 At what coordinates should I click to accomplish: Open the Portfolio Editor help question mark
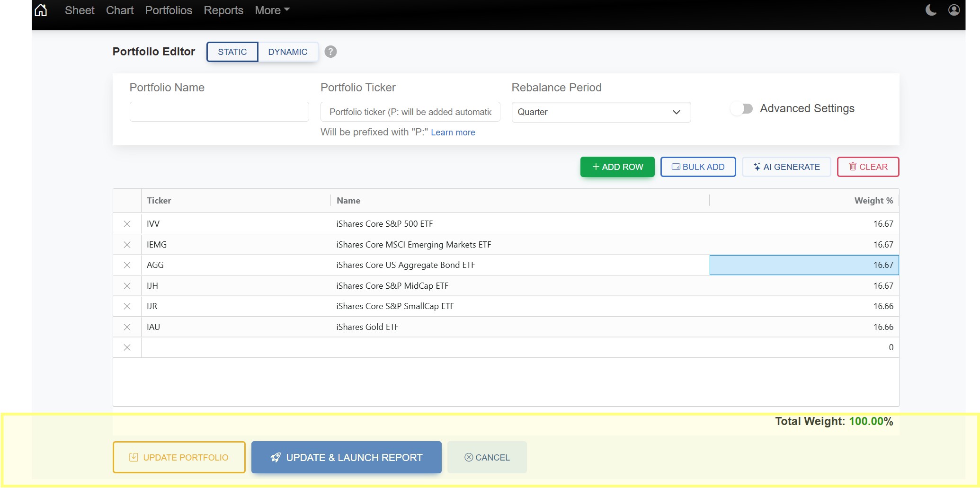point(330,52)
